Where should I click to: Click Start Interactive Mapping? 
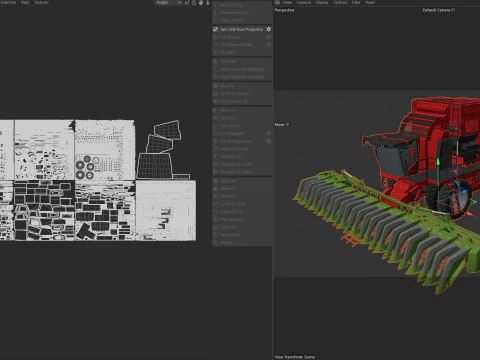242,69
